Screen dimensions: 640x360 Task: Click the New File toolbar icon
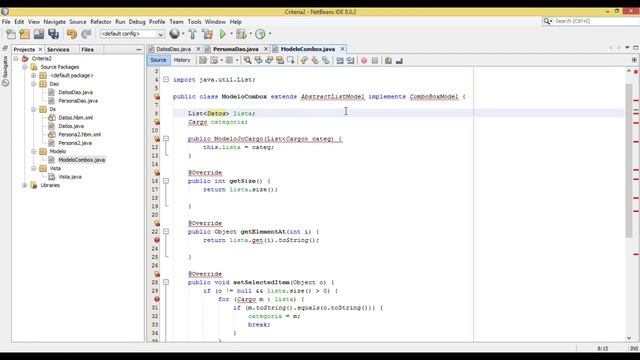tap(11, 34)
